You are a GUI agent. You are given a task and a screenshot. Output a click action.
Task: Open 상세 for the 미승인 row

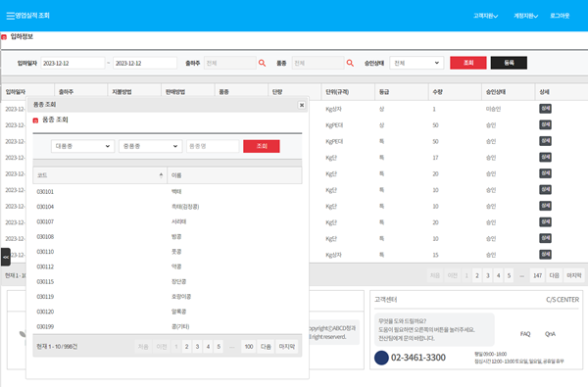(x=545, y=109)
